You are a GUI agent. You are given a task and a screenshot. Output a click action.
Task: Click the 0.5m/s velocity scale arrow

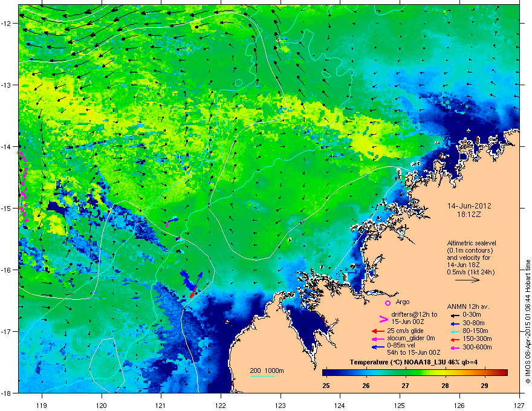click(x=467, y=280)
